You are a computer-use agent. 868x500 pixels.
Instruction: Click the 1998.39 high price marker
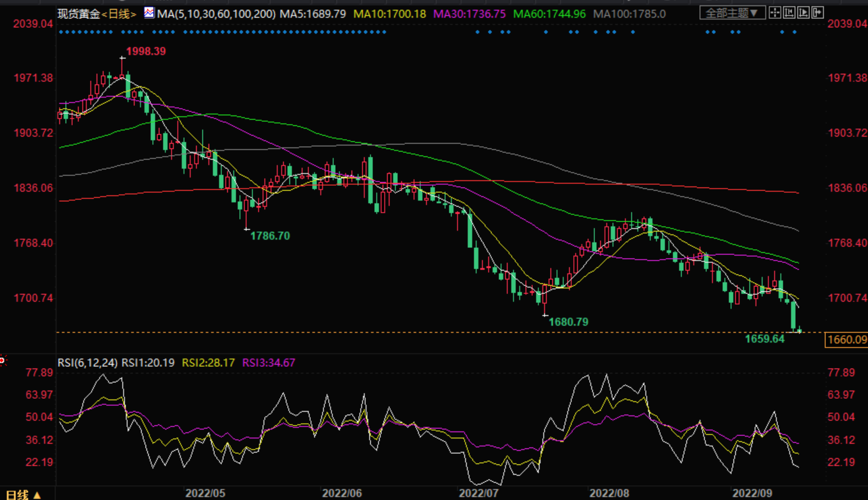146,51
